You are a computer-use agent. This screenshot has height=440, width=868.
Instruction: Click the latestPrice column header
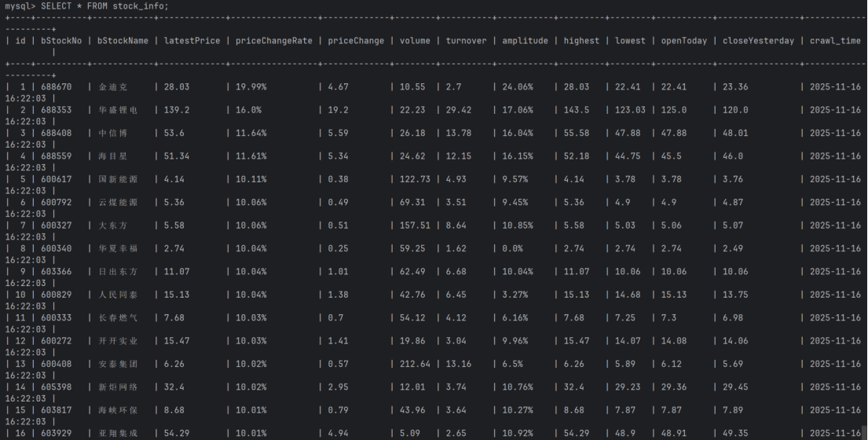[x=192, y=40]
